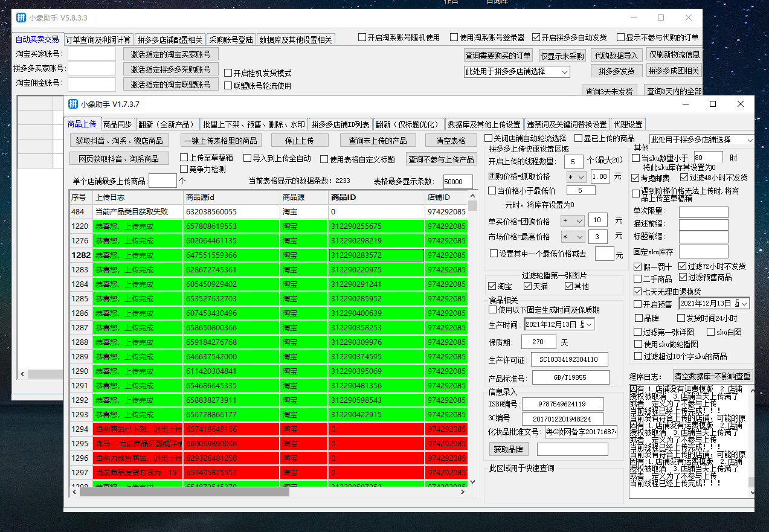The width and height of the screenshot is (769, 532).
Task: Open 拼多多店铺选择 dropdown in back window
Action: pyautogui.click(x=516, y=71)
